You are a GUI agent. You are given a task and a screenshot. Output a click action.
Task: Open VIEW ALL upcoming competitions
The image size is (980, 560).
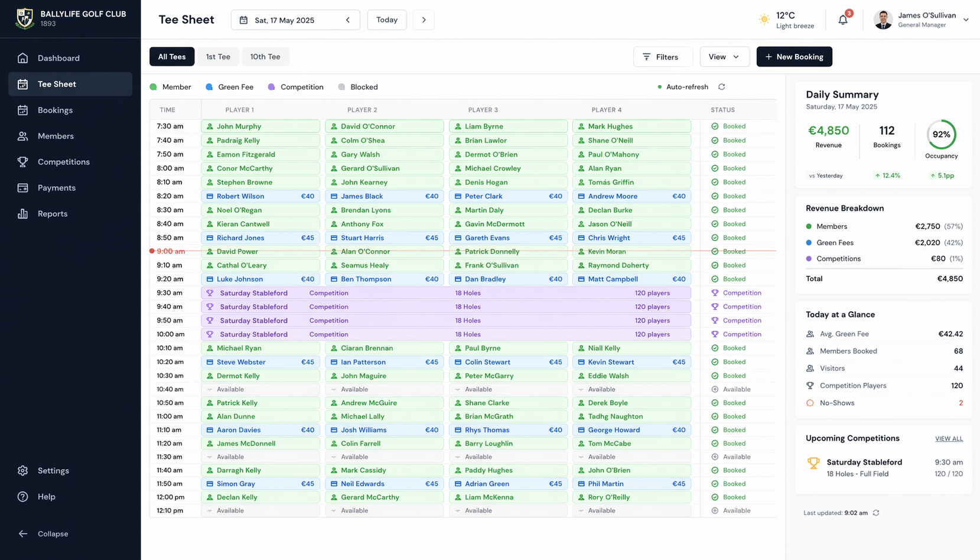949,438
